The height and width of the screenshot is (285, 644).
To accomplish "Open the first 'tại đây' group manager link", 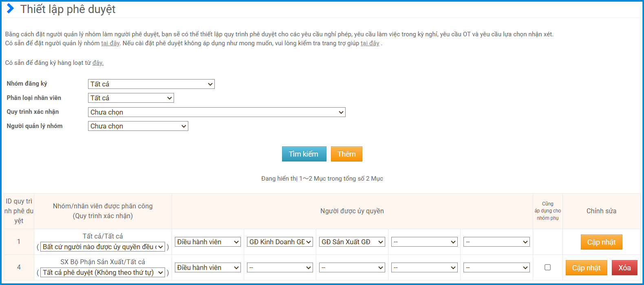I will pos(110,43).
